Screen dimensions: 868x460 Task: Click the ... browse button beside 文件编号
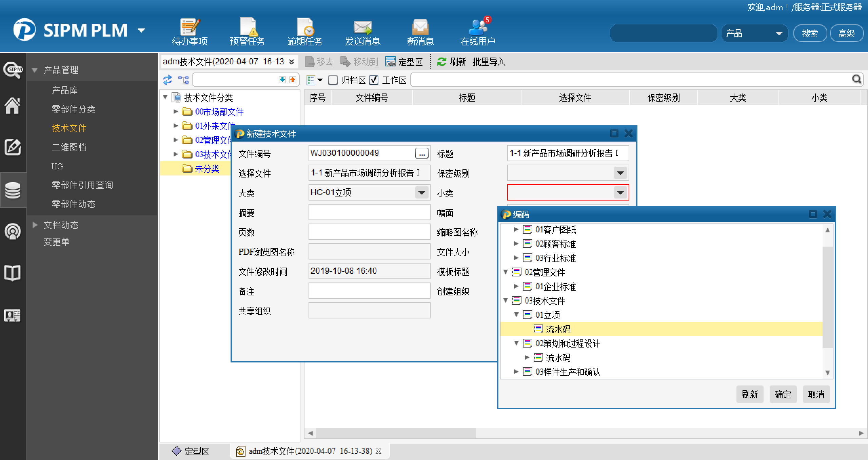click(x=421, y=153)
